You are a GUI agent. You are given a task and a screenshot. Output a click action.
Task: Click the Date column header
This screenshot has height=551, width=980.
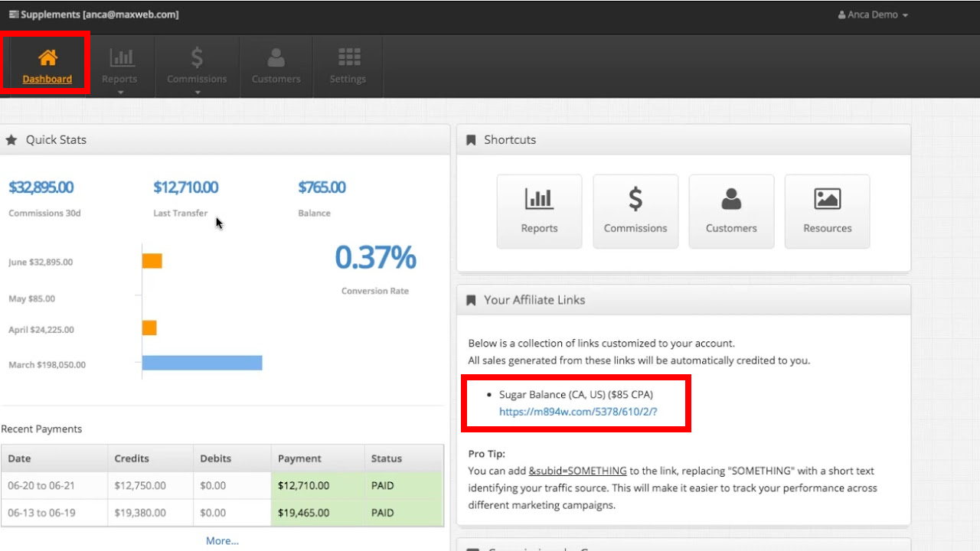point(54,458)
